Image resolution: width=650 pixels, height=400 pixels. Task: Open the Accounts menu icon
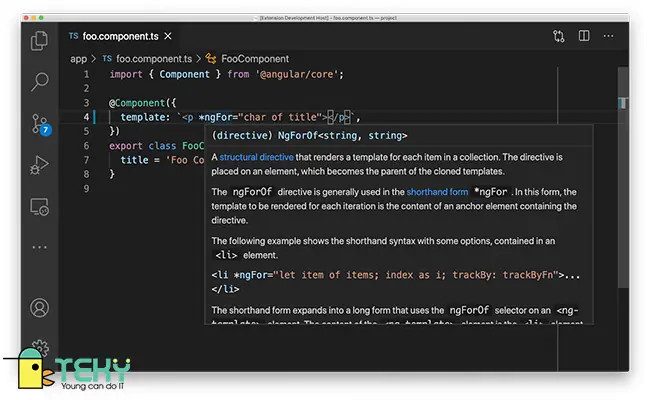(39, 308)
